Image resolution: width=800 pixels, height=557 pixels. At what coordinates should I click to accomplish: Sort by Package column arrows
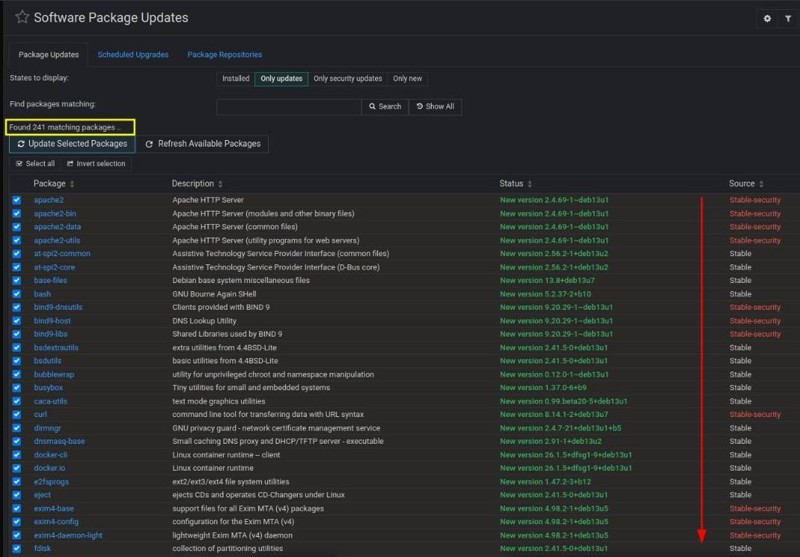pyautogui.click(x=72, y=184)
